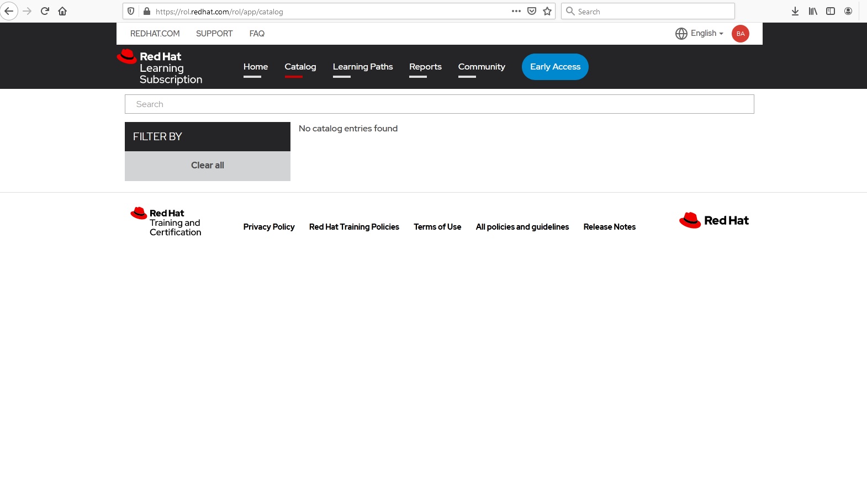This screenshot has width=867, height=504.
Task: Toggle the browser sidebar icon
Action: tap(831, 11)
